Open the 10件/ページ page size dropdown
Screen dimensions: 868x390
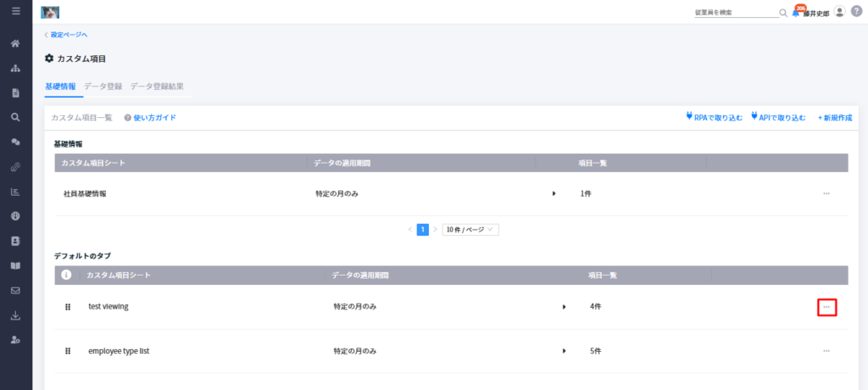pos(470,230)
